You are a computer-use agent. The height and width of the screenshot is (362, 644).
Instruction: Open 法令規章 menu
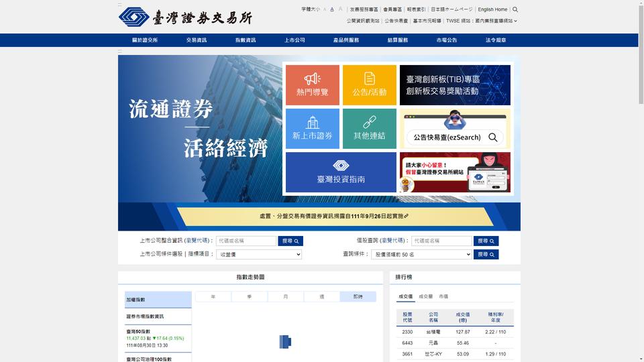tap(496, 40)
